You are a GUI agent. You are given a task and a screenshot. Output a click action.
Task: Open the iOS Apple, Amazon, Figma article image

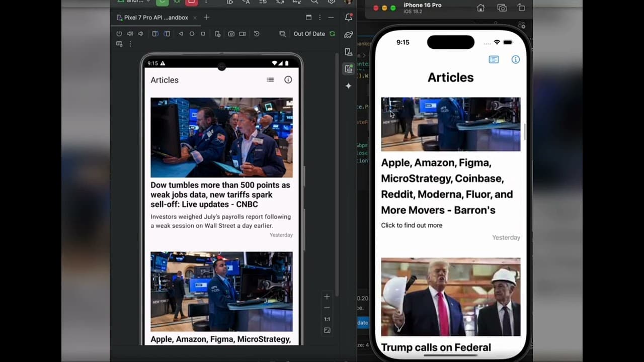coord(451,124)
